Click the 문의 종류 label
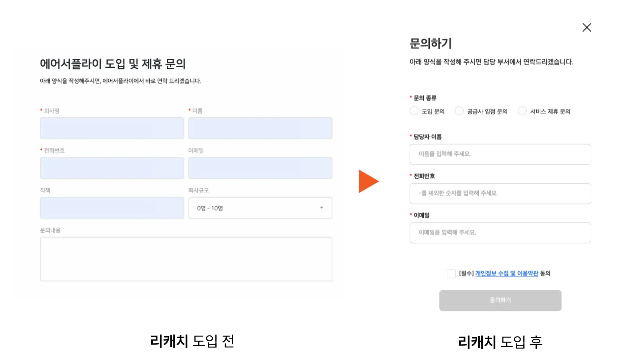The image size is (644, 362). coord(425,98)
